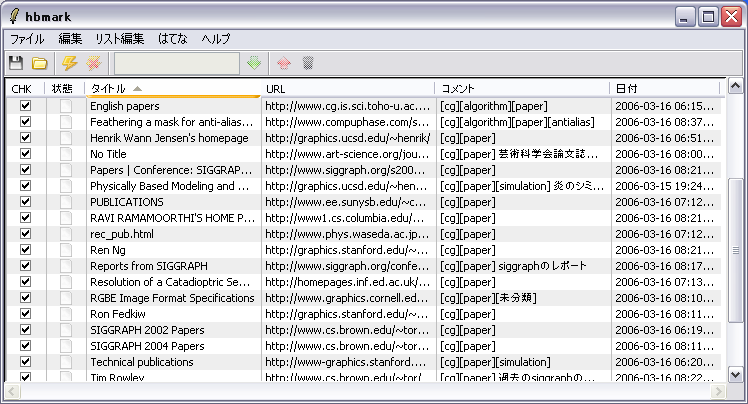Click the 2006-03-15 19:24 date cell
The width and height of the screenshot is (748, 404).
click(x=665, y=186)
